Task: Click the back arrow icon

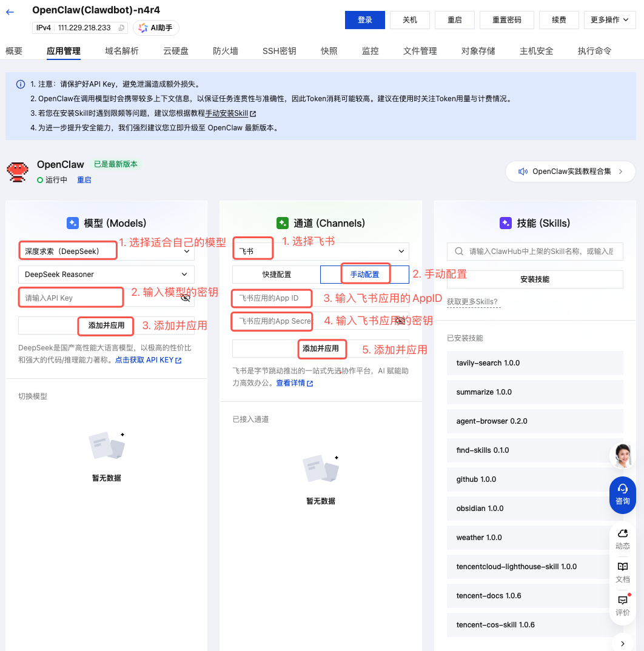Action: pyautogui.click(x=10, y=12)
